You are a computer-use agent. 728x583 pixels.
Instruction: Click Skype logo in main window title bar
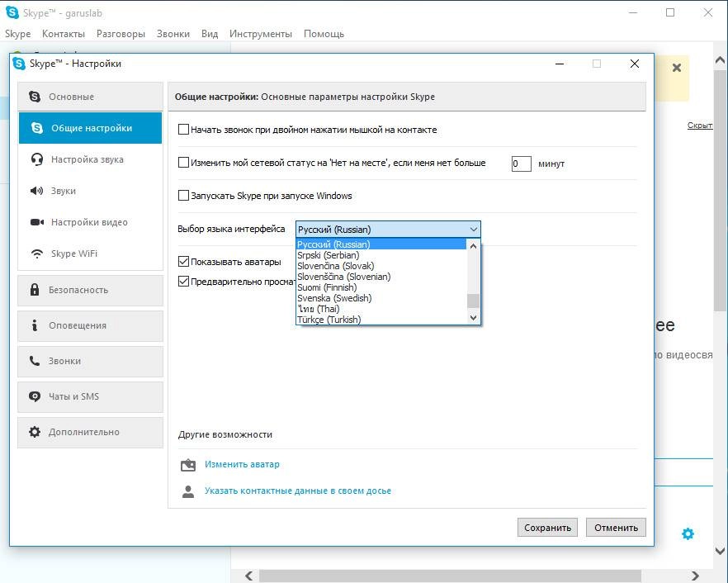click(12, 12)
